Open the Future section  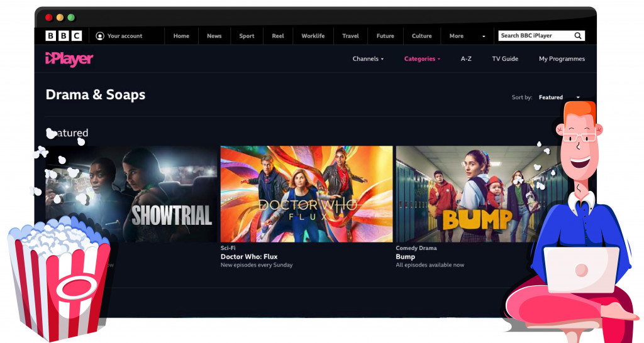386,36
